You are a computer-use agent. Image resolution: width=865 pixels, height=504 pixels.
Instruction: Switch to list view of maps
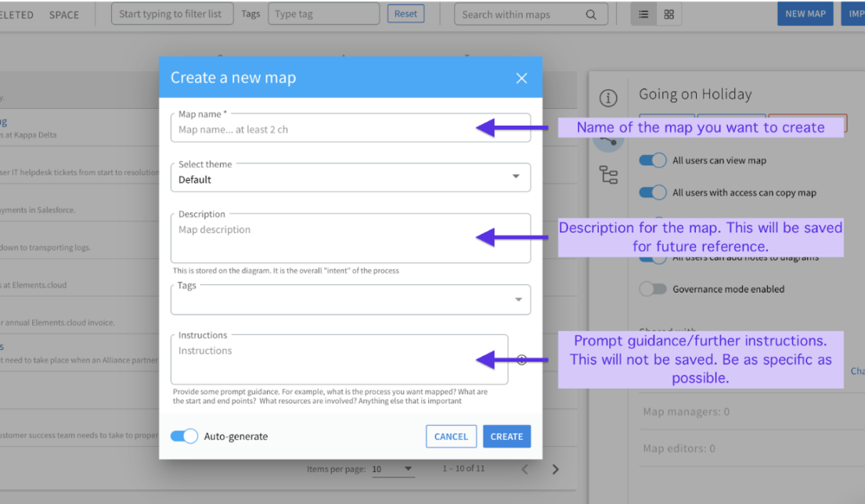643,13
